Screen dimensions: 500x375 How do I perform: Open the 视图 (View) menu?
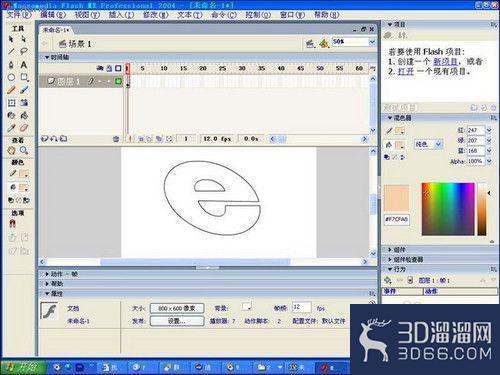pos(87,15)
